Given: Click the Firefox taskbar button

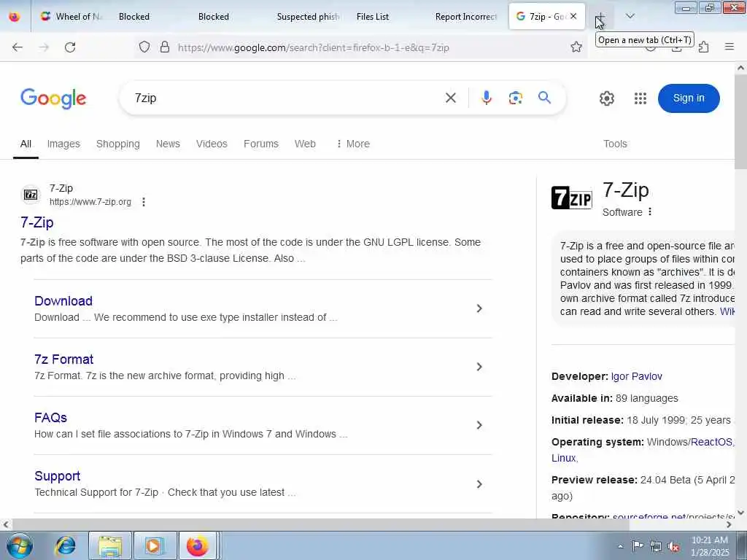Looking at the screenshot, I should pyautogui.click(x=198, y=545).
